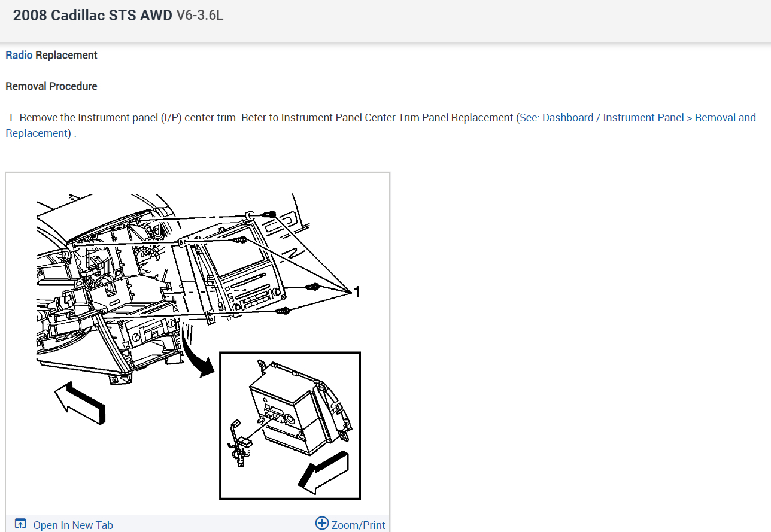Click the radio removal diagram image
This screenshot has width=771, height=532.
pos(198,344)
